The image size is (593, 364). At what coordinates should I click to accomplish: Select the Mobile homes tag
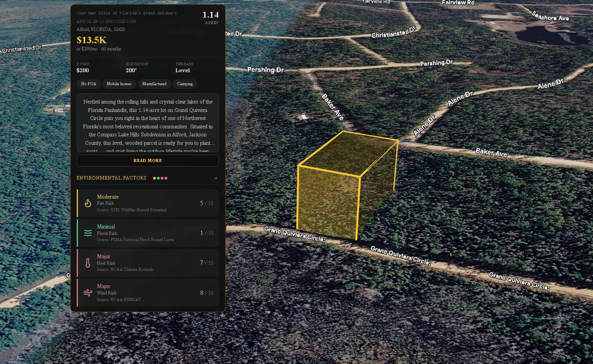[x=119, y=84]
